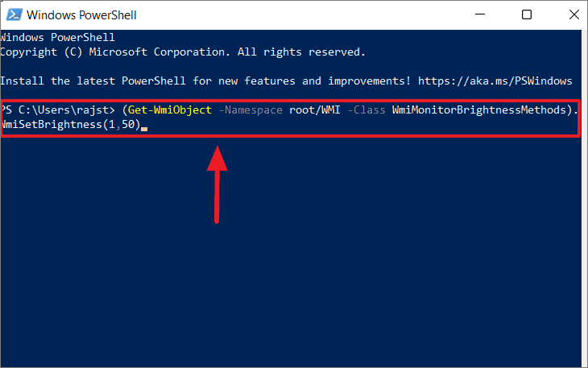
Task: Open the https://aka.ms/PSWindows link
Action: 495,81
